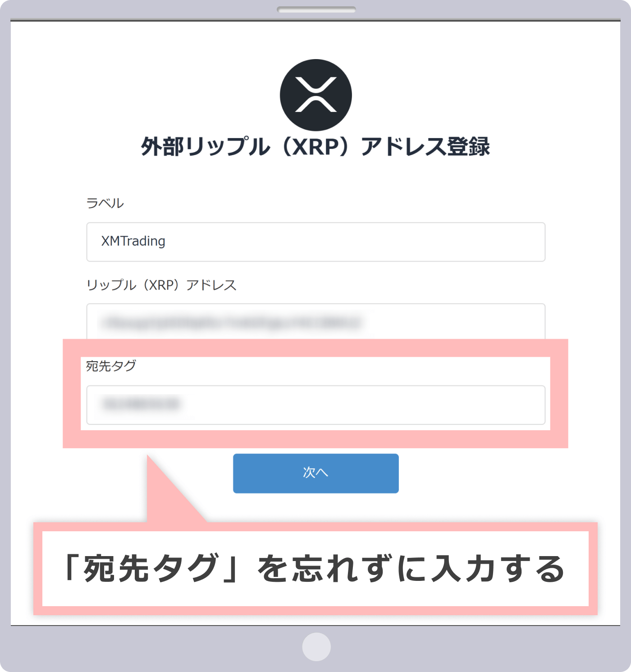Click the 「宛先タグ」を忘れずに入力する callout text
Viewport: 631px width, 672px height.
click(x=314, y=568)
